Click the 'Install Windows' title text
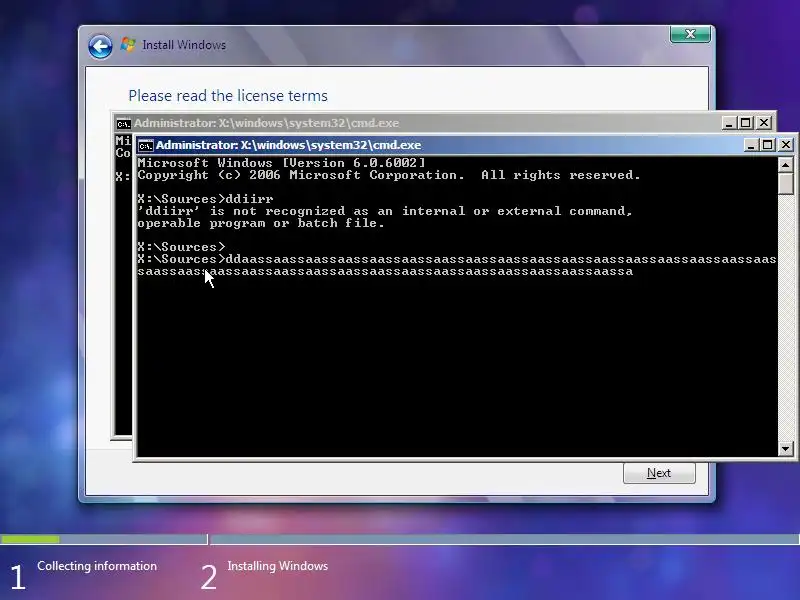The width and height of the screenshot is (800, 600). 184,45
